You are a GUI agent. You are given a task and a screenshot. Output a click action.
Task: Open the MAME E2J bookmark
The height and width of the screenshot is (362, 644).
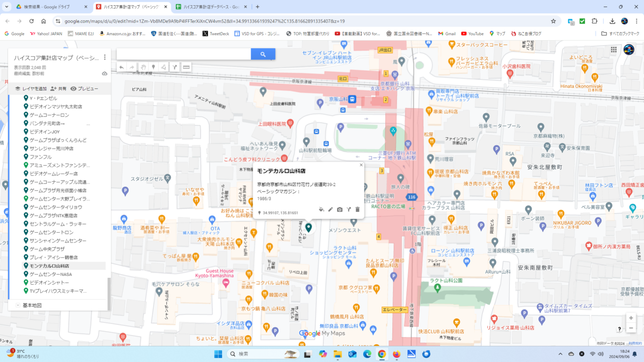[x=82, y=33]
